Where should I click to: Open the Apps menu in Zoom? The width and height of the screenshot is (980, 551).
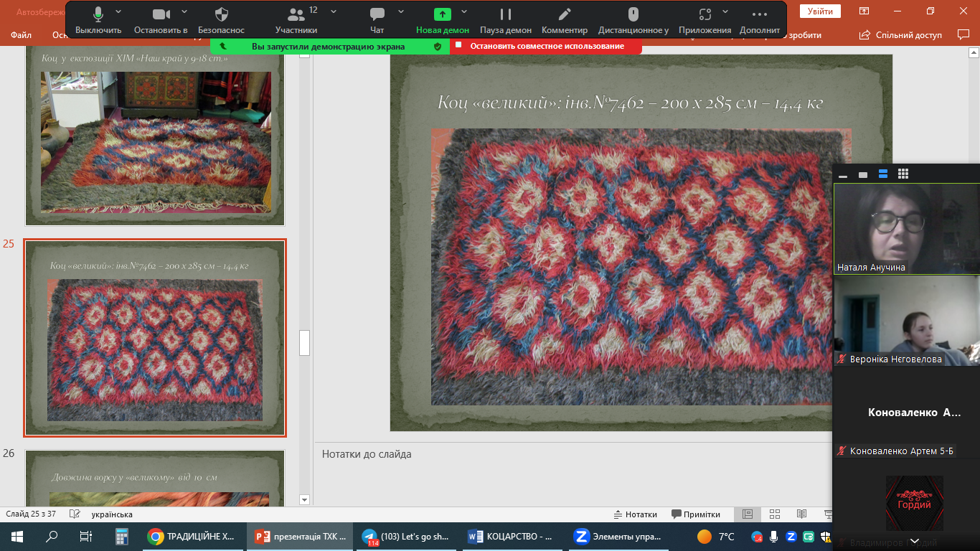click(x=705, y=19)
